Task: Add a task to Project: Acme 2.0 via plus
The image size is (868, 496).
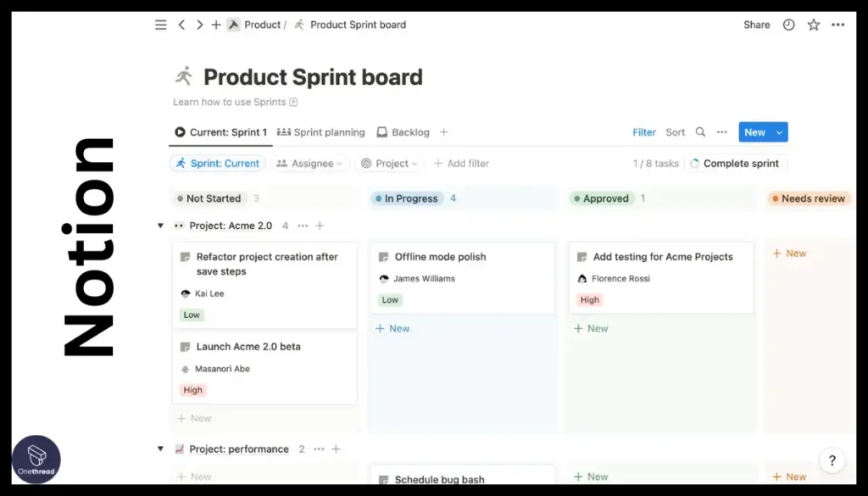Action: click(x=320, y=226)
